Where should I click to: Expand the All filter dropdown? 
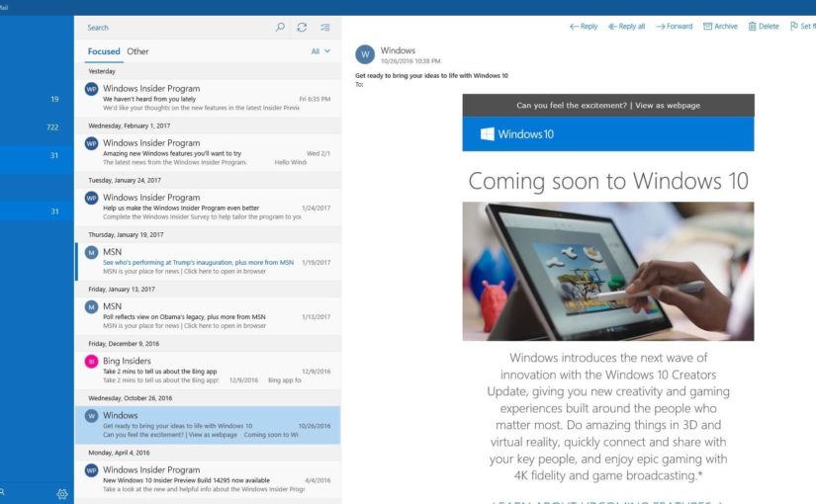pos(320,51)
